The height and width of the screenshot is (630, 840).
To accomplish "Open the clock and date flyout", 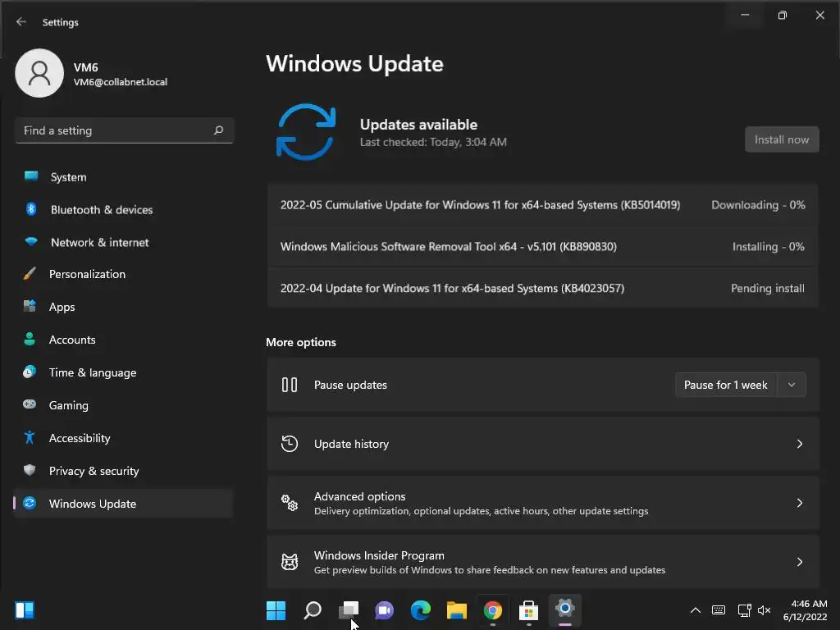I will pyautogui.click(x=806, y=610).
